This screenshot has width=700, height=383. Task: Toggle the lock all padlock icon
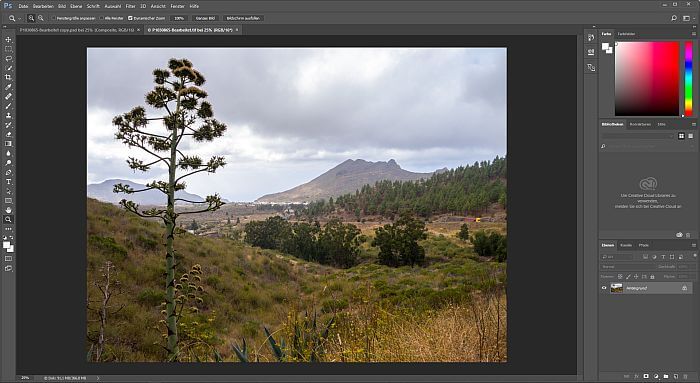pyautogui.click(x=652, y=277)
